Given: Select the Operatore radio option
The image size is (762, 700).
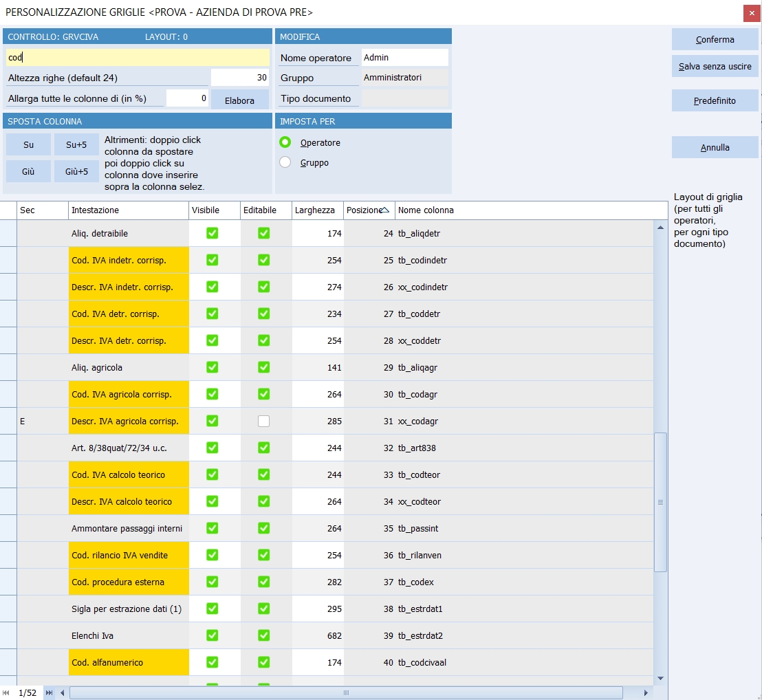Looking at the screenshot, I should click(x=285, y=143).
